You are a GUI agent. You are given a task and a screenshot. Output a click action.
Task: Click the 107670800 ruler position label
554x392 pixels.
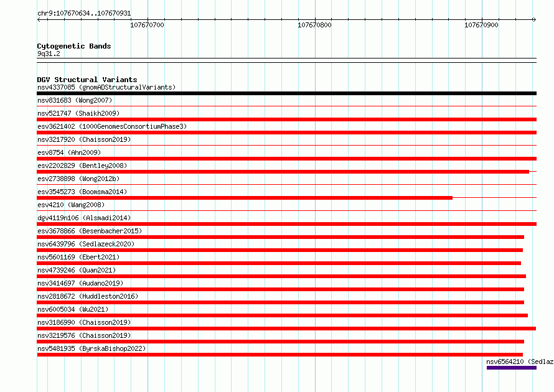[314, 25]
